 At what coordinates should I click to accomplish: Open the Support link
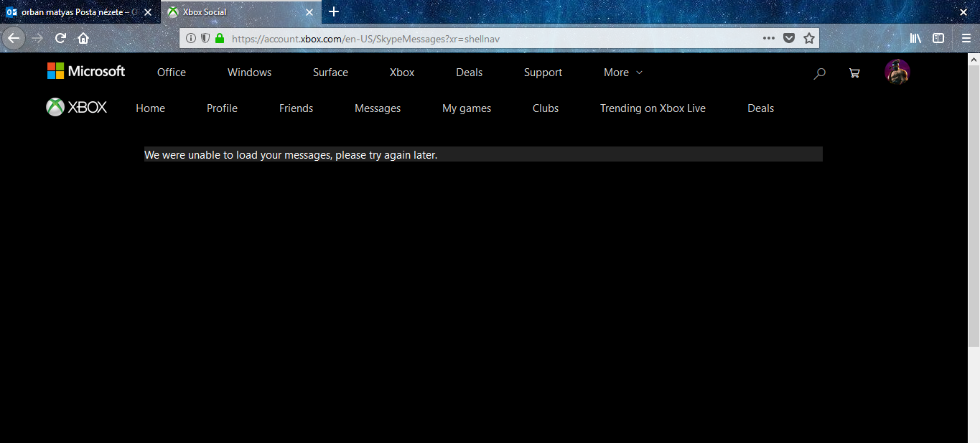point(543,73)
